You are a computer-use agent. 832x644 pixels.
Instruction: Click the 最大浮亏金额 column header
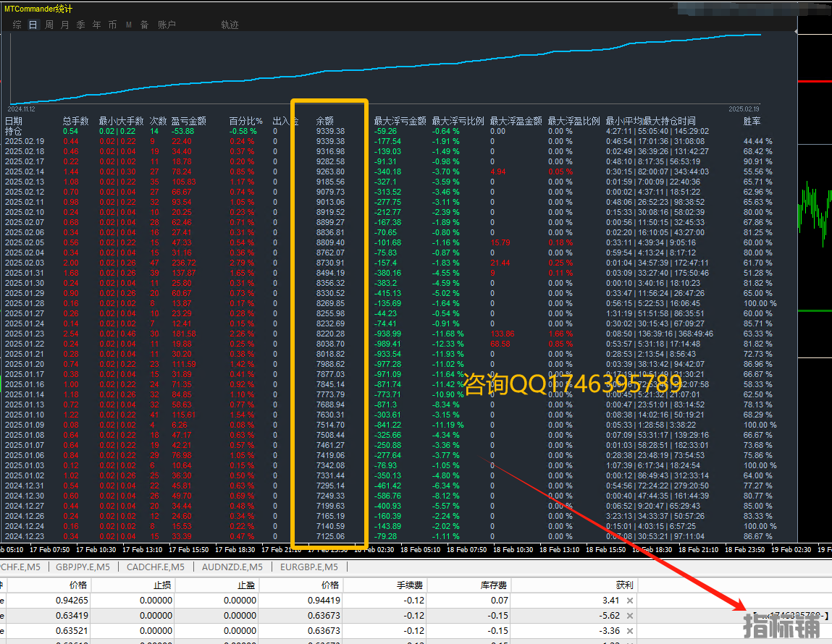click(x=400, y=122)
